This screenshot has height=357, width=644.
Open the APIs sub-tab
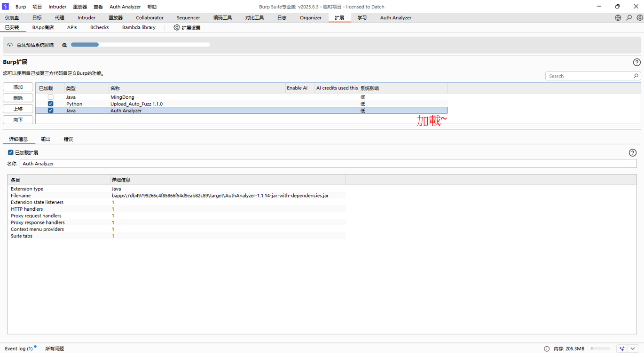(x=72, y=27)
